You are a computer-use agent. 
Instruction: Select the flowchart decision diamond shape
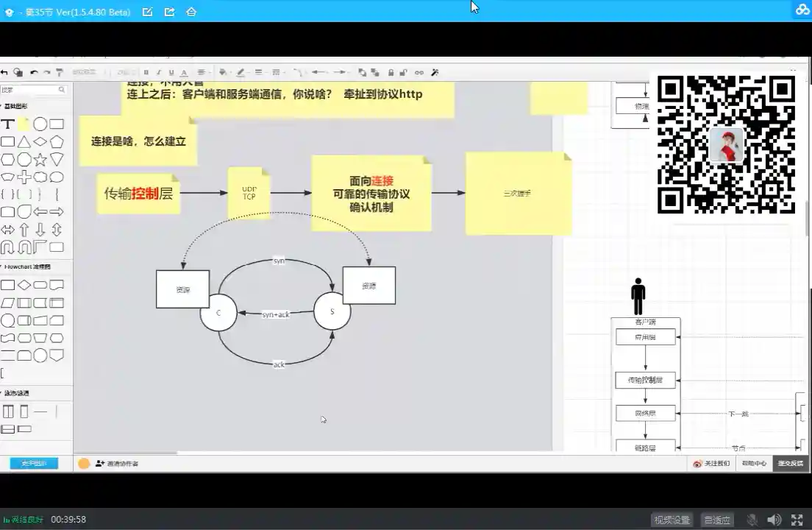[x=24, y=285]
